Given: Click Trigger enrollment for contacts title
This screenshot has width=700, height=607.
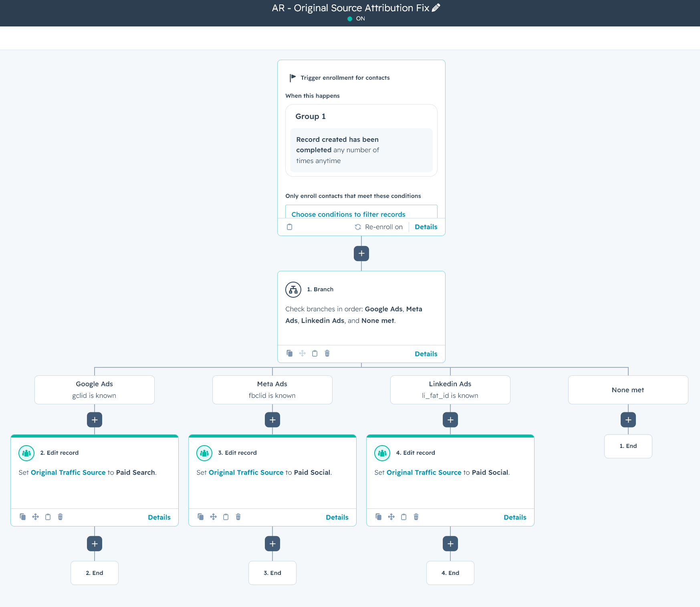Looking at the screenshot, I should click(345, 78).
